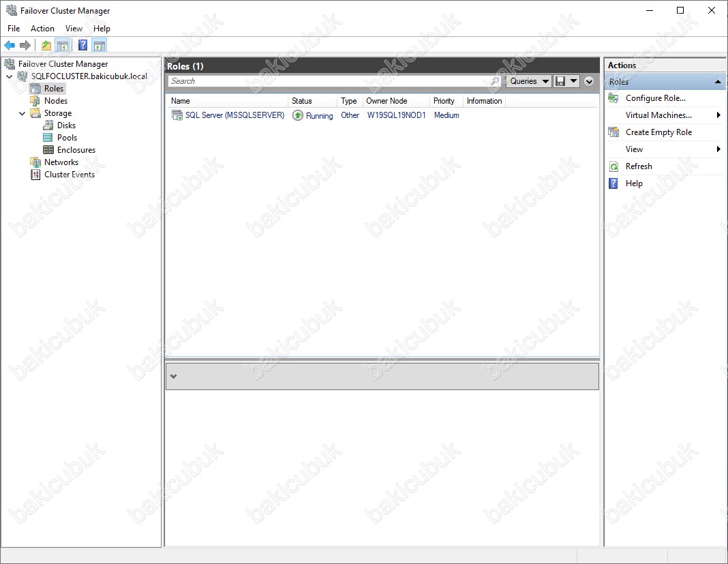Click the Enclosures icon under Storage
The height and width of the screenshot is (564, 728).
point(48,149)
